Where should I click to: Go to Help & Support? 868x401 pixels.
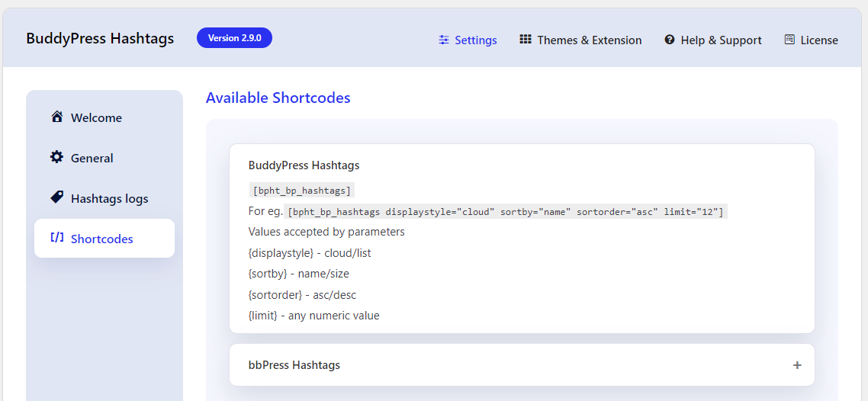click(x=713, y=40)
